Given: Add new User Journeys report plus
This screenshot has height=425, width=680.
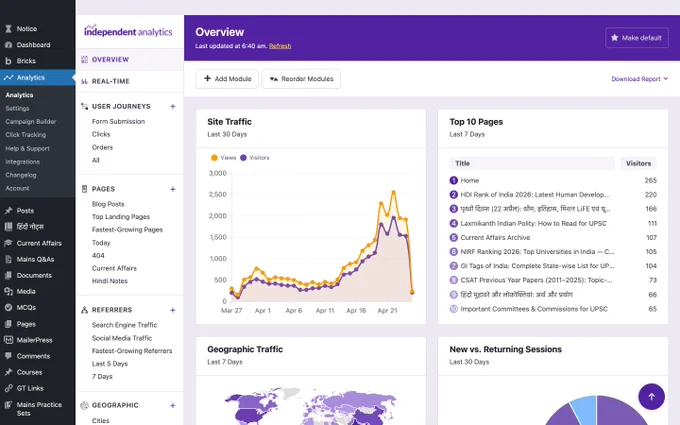Looking at the screenshot, I should click(x=173, y=106).
